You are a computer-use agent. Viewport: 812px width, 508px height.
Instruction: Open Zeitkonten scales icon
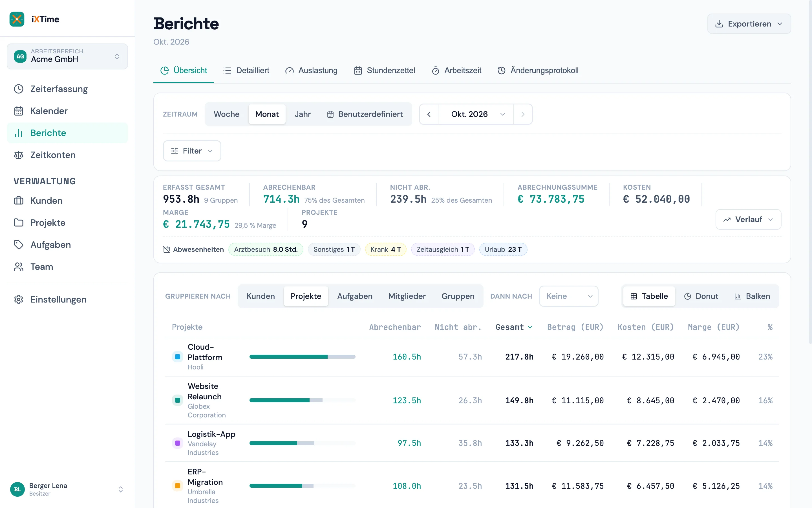18,155
